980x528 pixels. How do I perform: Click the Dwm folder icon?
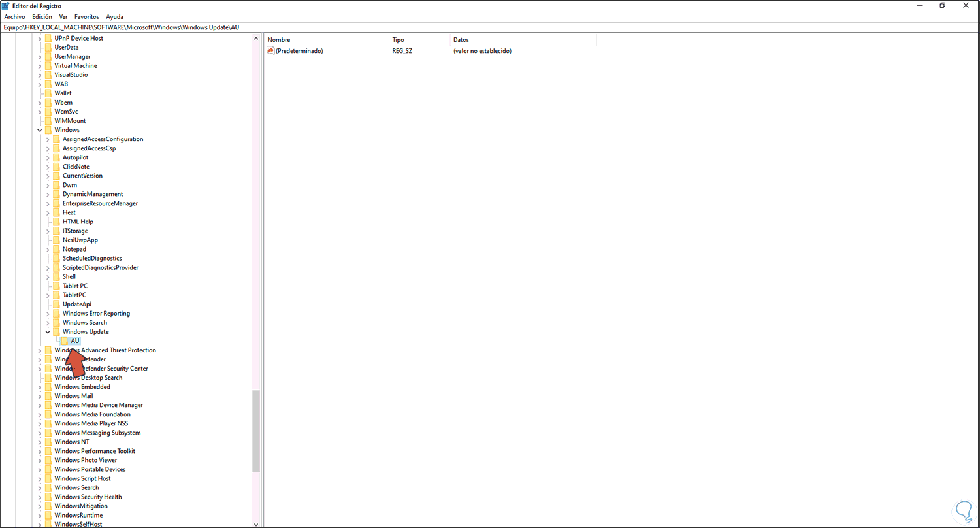[56, 184]
